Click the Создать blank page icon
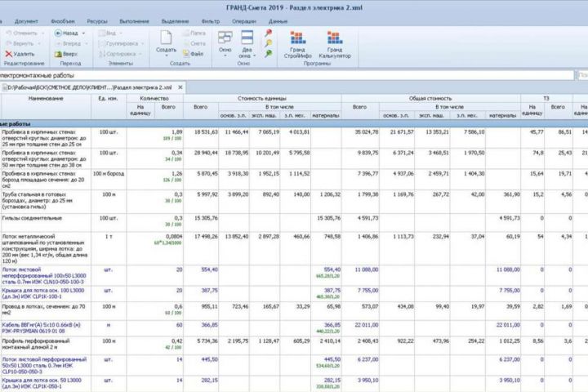 (x=166, y=38)
